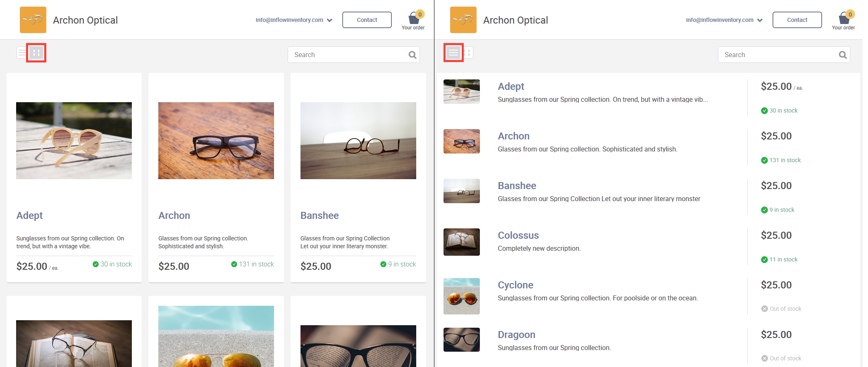The width and height of the screenshot is (868, 367).
Task: Open the Your order cart in right window
Action: click(x=844, y=20)
